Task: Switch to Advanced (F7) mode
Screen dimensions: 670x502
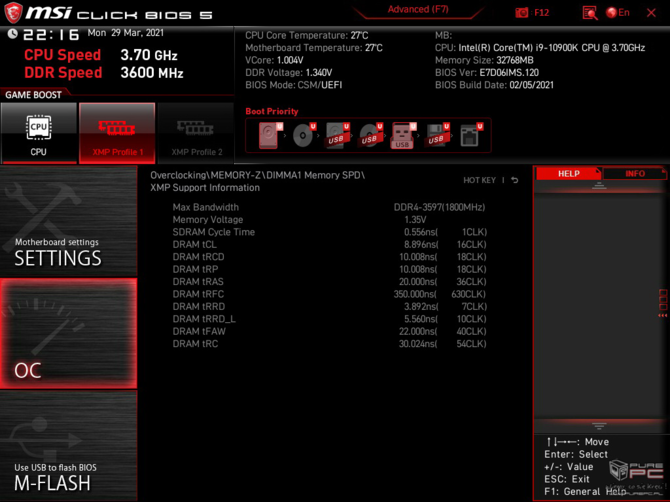Action: coord(418,9)
